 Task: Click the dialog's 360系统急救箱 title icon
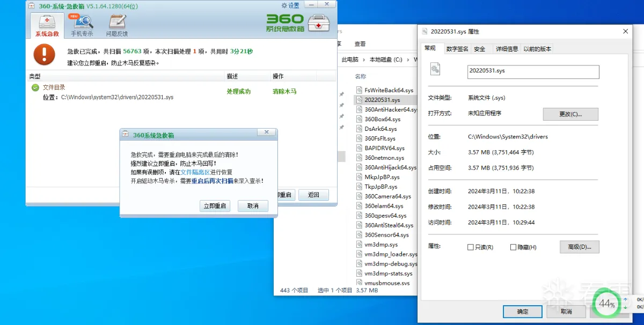pos(125,135)
